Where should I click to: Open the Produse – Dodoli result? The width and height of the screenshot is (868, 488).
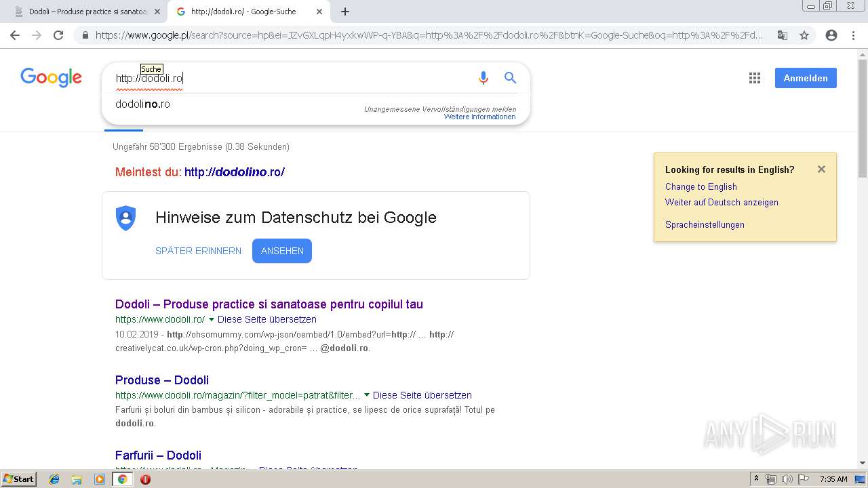[162, 380]
